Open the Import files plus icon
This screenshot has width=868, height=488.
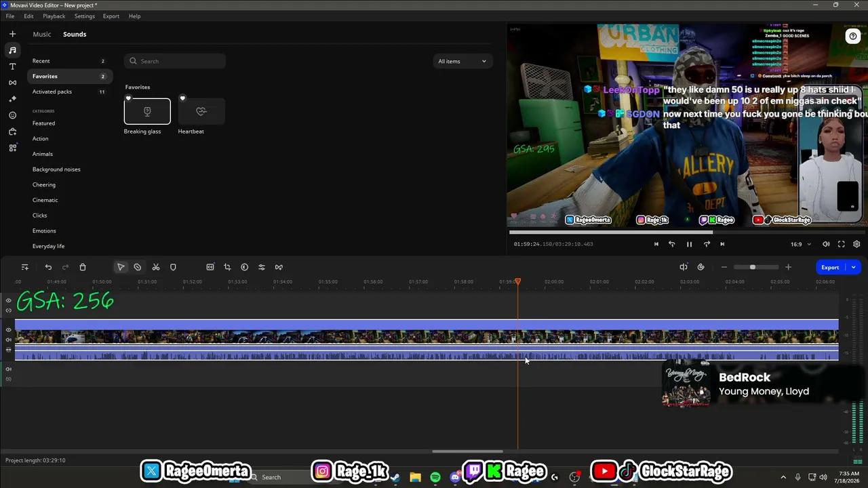(12, 34)
